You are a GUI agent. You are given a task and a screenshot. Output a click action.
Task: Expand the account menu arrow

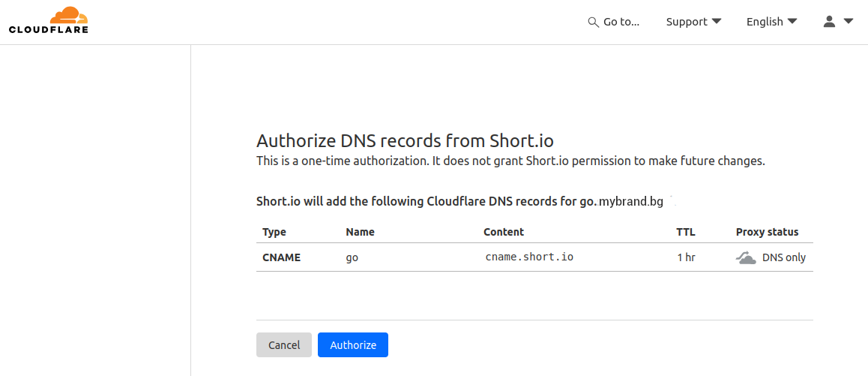pos(849,21)
